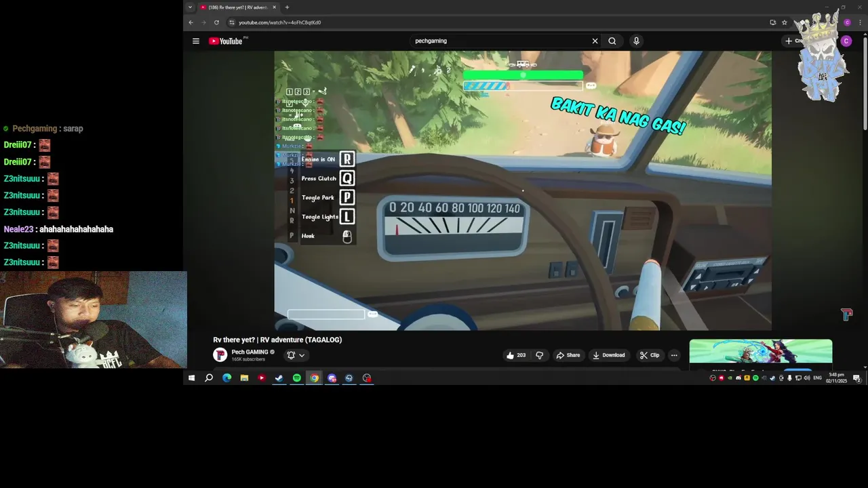View site information icon in address bar
Image resolution: width=868 pixels, height=488 pixels.
coord(232,22)
